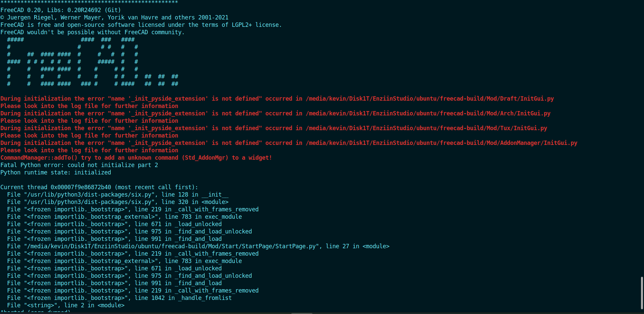Viewport: 644px width, 314px height.
Task: Click the row of asterisks at top
Action: [89, 2]
